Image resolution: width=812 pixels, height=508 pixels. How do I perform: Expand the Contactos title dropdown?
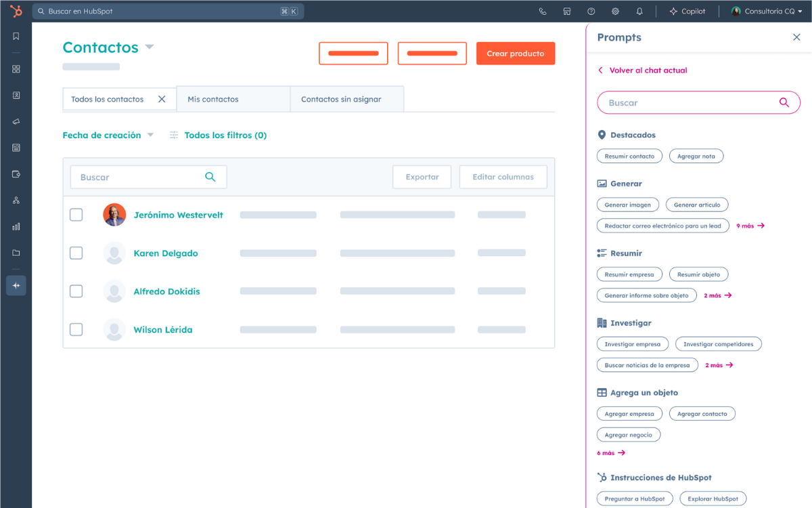click(150, 47)
